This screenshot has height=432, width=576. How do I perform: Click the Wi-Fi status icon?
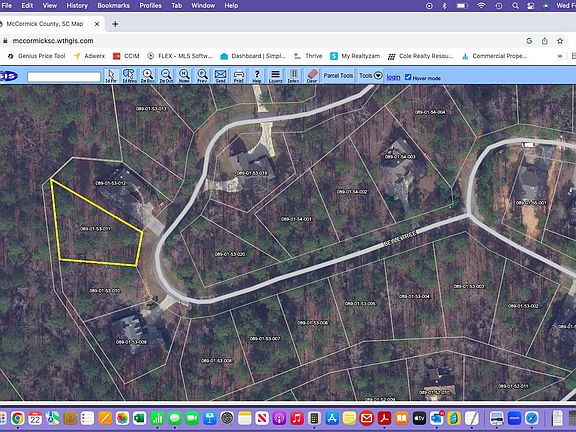pos(481,6)
